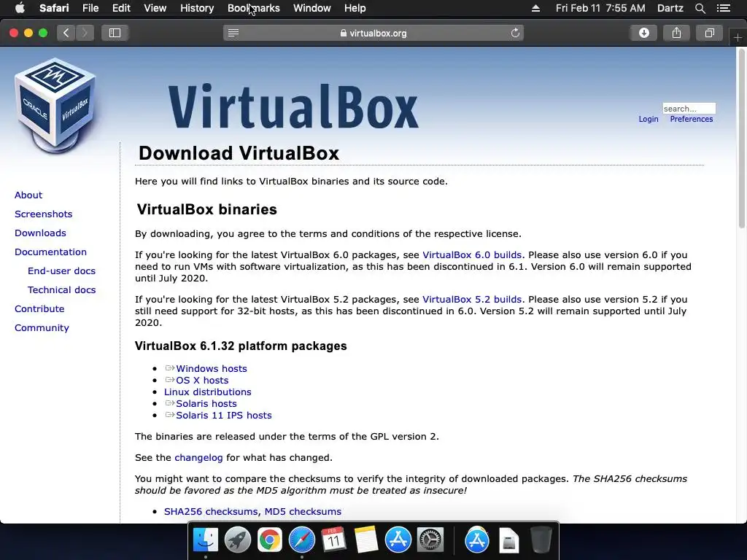Open Finder from the Dock
This screenshot has height=560, width=747.
point(205,540)
